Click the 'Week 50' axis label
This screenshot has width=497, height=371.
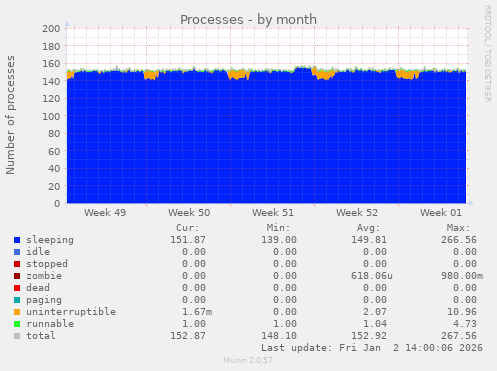189,213
